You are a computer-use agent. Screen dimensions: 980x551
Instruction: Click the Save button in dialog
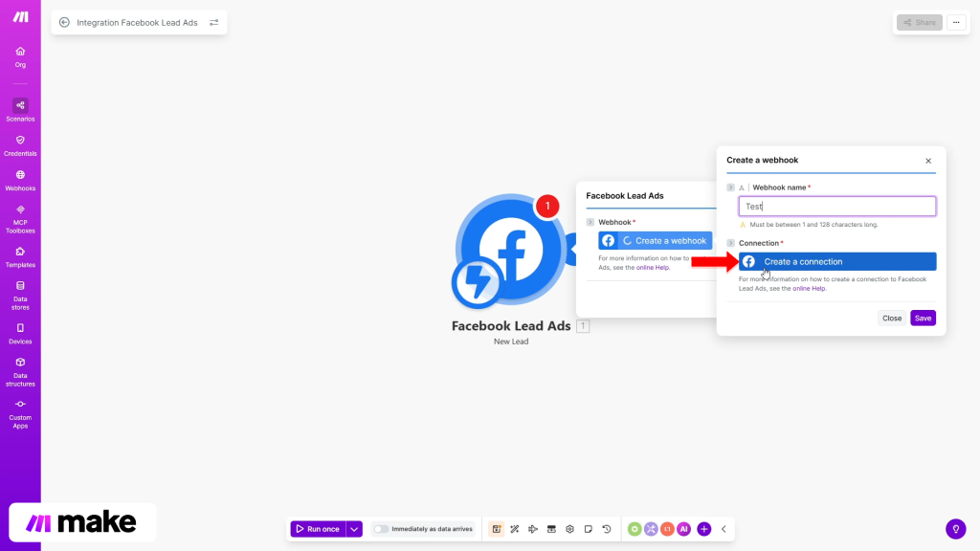(x=924, y=318)
